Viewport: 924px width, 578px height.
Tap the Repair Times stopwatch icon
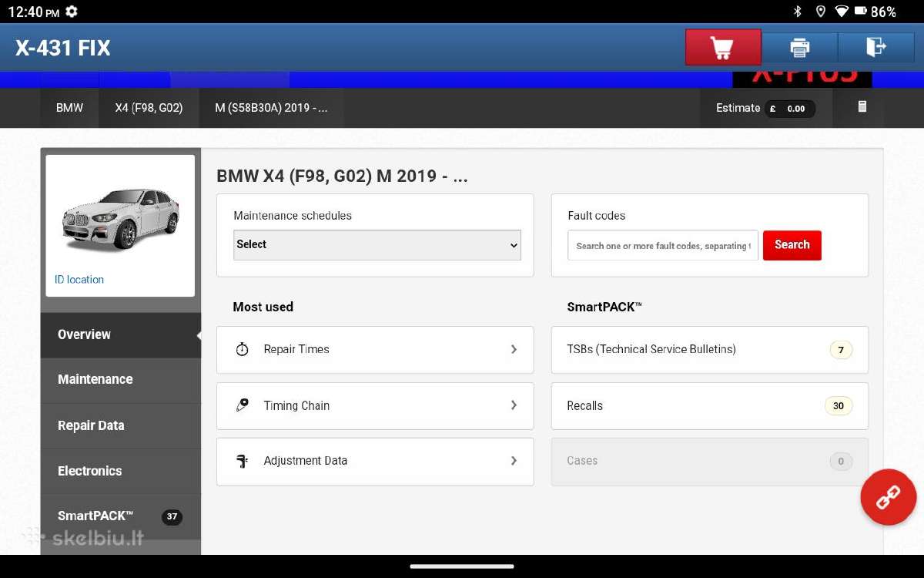pyautogui.click(x=242, y=349)
